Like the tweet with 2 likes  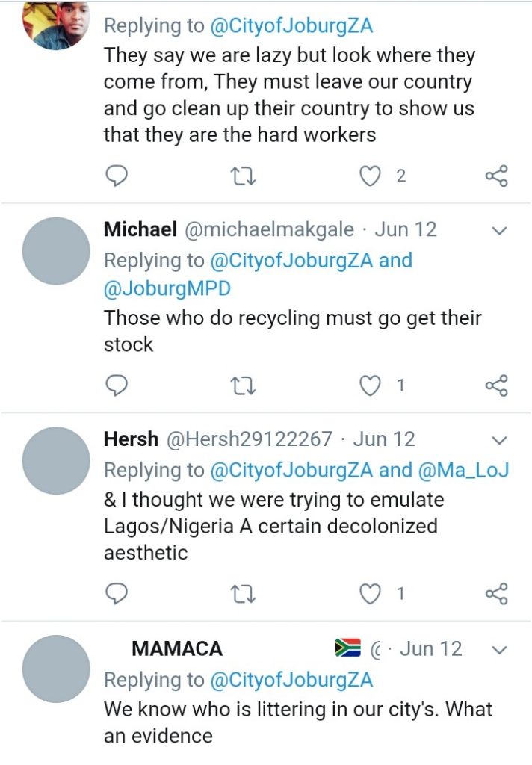pyautogui.click(x=371, y=176)
